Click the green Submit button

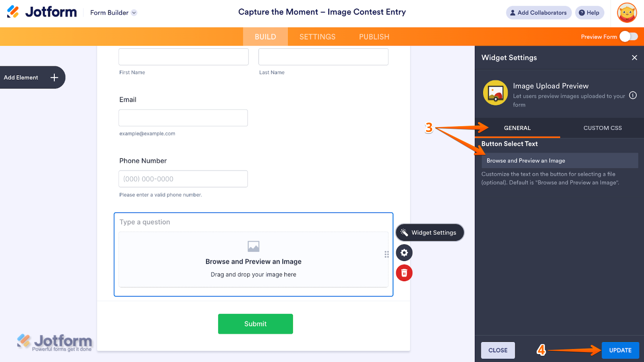pyautogui.click(x=255, y=324)
